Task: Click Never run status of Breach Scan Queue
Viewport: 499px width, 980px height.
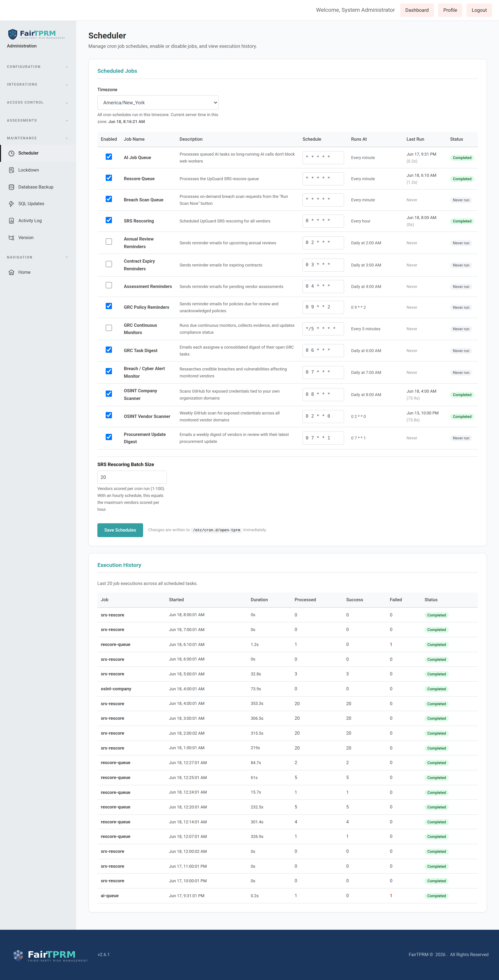Action: tap(461, 200)
